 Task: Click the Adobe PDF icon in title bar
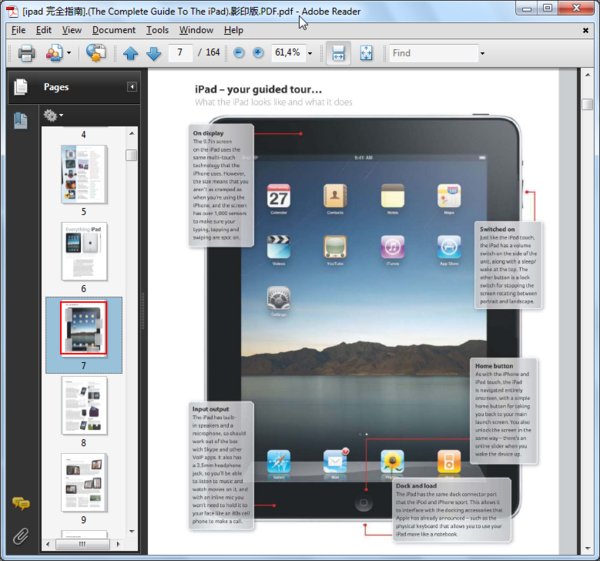13,11
